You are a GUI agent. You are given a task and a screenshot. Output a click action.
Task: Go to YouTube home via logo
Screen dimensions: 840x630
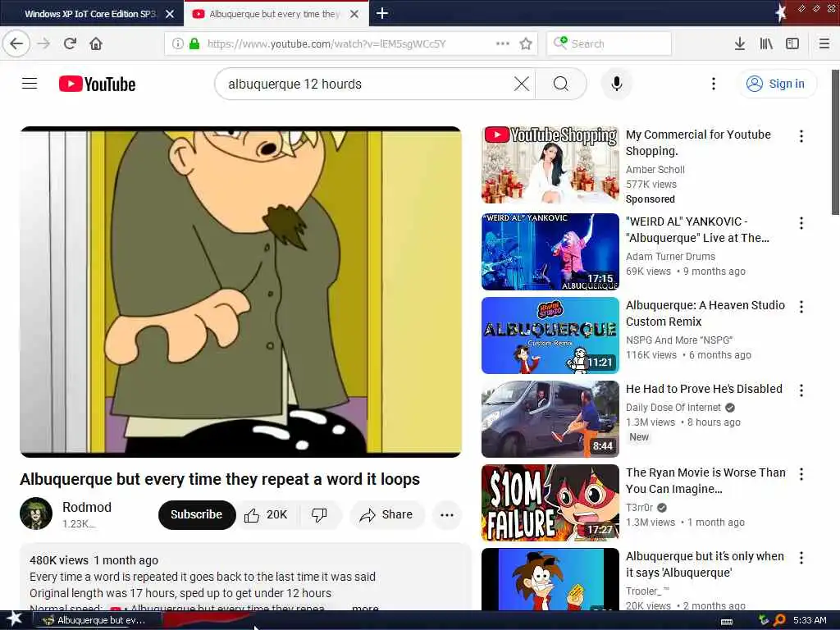click(97, 84)
